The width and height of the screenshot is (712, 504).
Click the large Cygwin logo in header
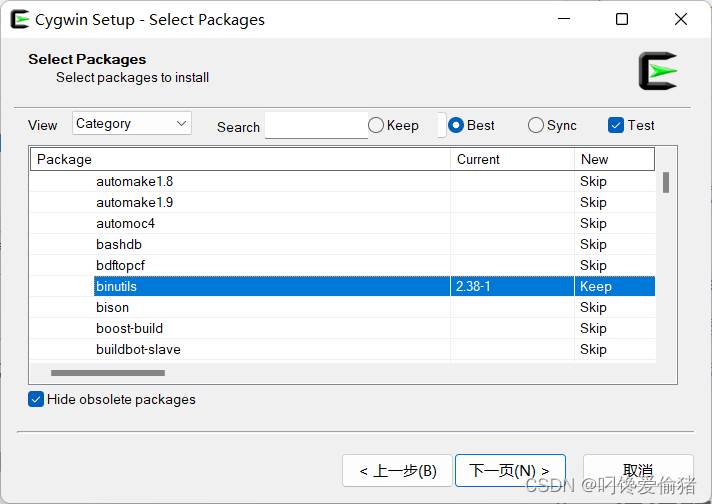658,71
